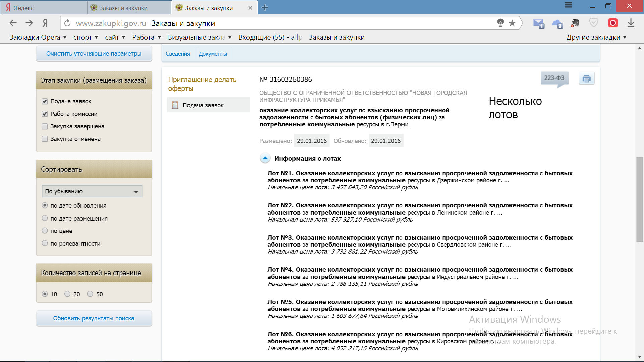
Task: Check Закупка завершена checkbox
Action: [x=45, y=126]
